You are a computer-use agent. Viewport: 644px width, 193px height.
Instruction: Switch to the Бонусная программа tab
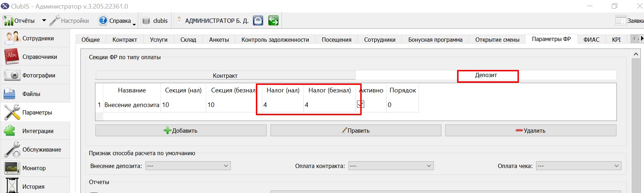(x=435, y=40)
